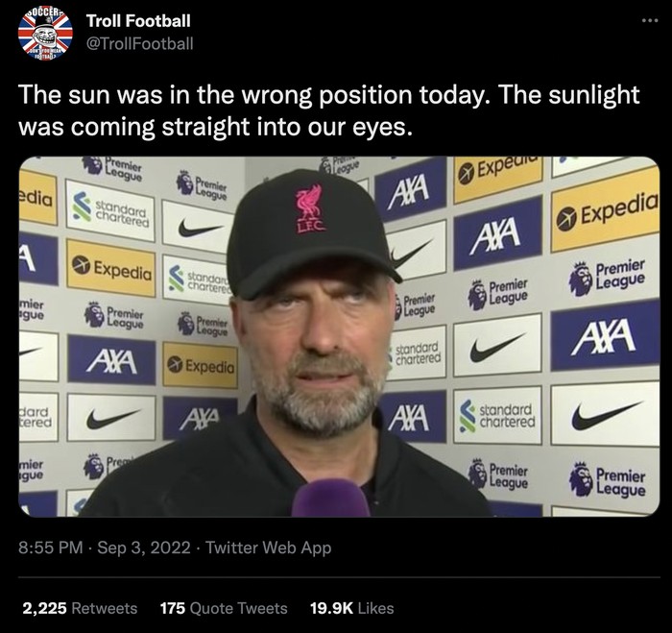672x633 pixels.
Task: Click the troll face in the avatar
Action: (45, 37)
